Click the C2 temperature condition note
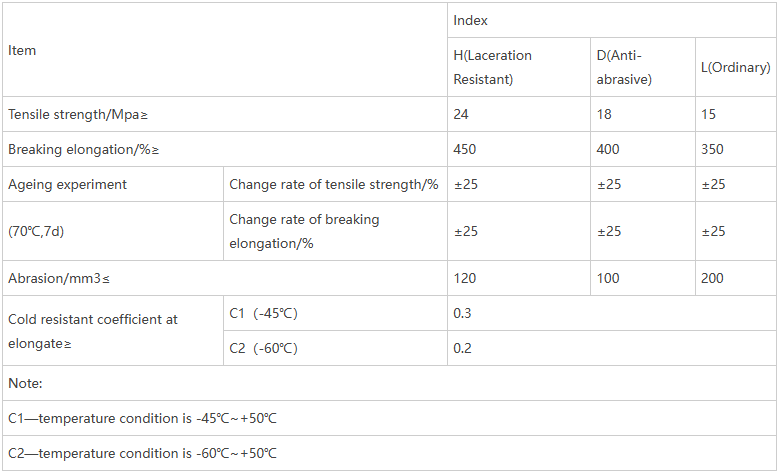Screen dimensions: 779x473 point(142,453)
